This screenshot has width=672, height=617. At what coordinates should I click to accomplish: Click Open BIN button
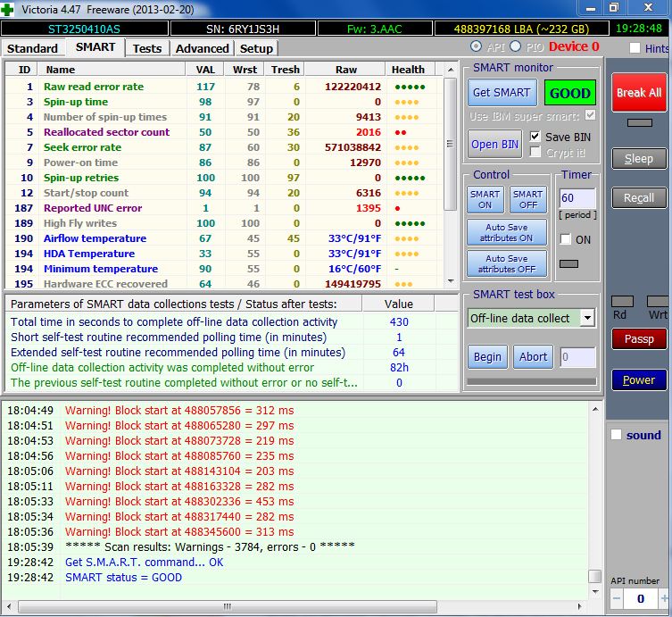tap(495, 145)
